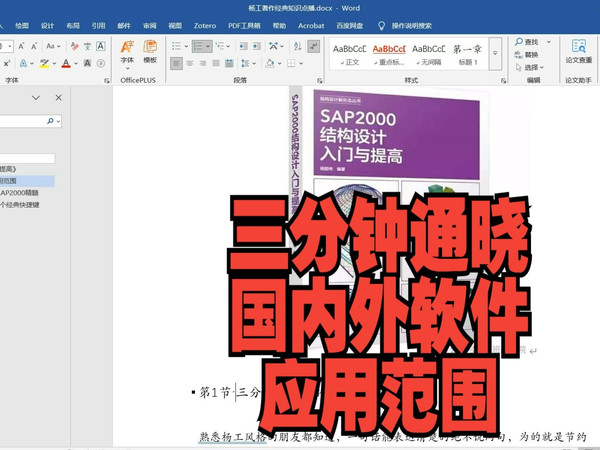Click 查找 Find button
The image size is (600, 450).
(527, 42)
